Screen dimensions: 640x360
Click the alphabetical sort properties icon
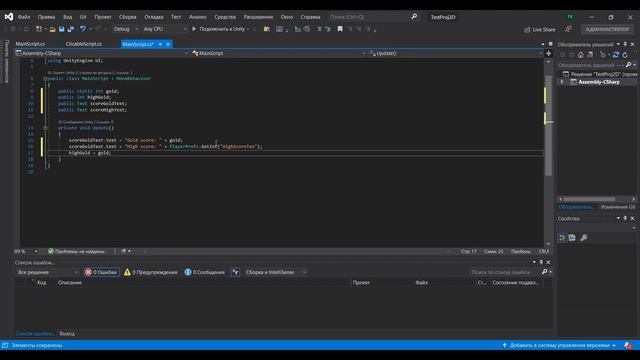pyautogui.click(x=572, y=238)
